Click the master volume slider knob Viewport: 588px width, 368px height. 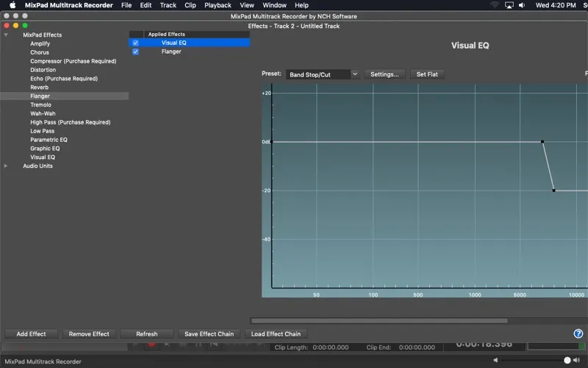[x=567, y=360]
